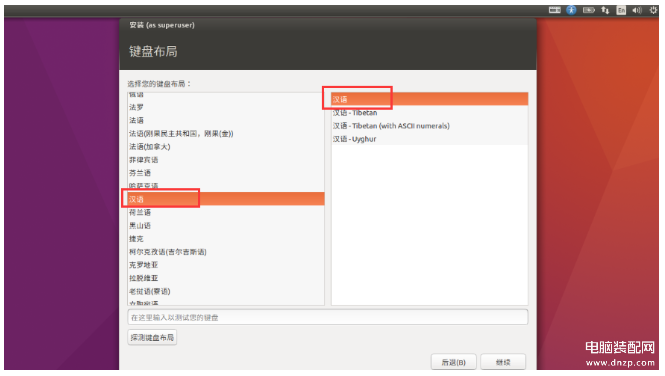Screen dimensions: 665x376
Task: Select 法语(加拿大) layout
Action: (226, 147)
